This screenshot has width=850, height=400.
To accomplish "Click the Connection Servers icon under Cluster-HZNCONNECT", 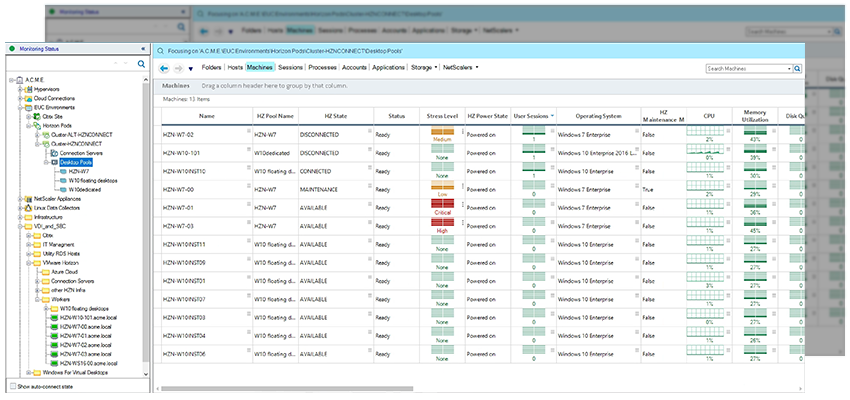I will tap(54, 153).
